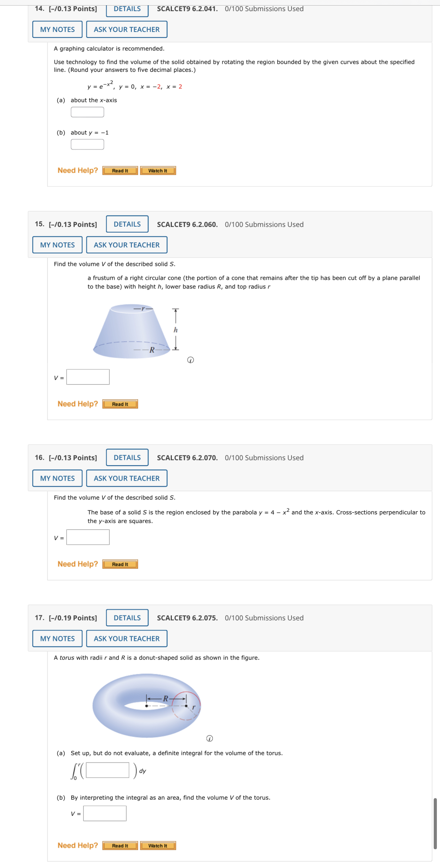Open DETAILS for problem 15
This screenshot has width=440, height=868.
(x=127, y=224)
